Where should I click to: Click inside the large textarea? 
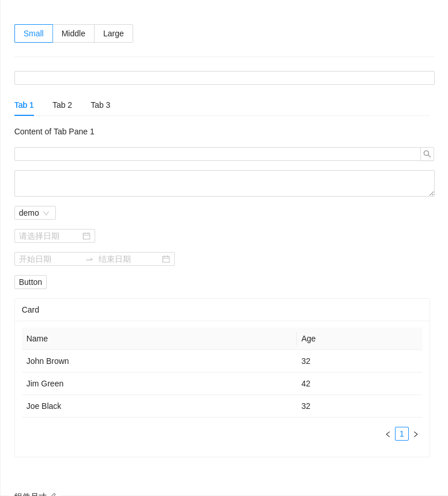click(x=224, y=182)
